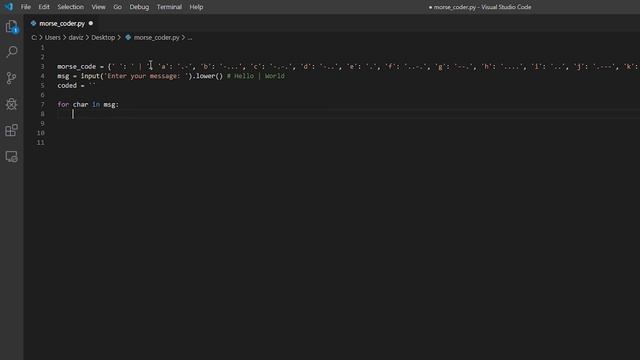The width and height of the screenshot is (640, 360).
Task: Click line number 7 in gutter
Action: pyautogui.click(x=42, y=104)
